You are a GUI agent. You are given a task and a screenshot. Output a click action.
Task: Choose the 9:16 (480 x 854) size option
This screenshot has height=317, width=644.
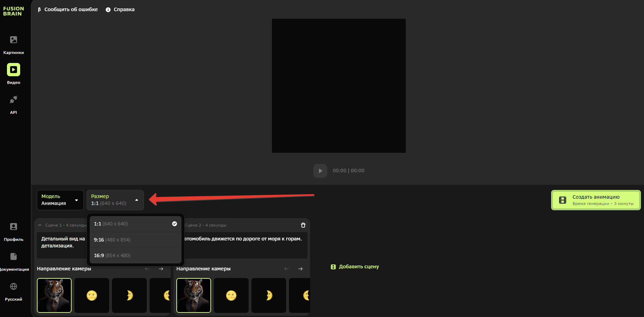coord(135,240)
